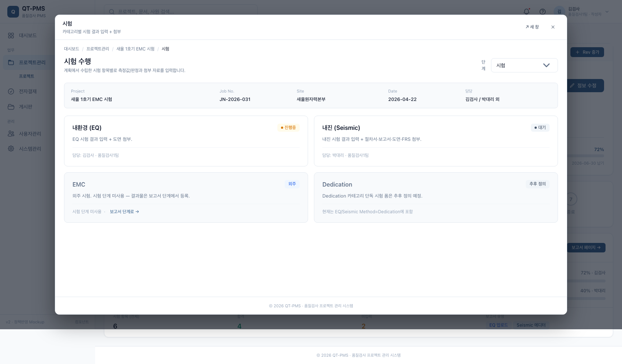
Task: Select 프로젝트 submenu item
Action: click(x=27, y=76)
